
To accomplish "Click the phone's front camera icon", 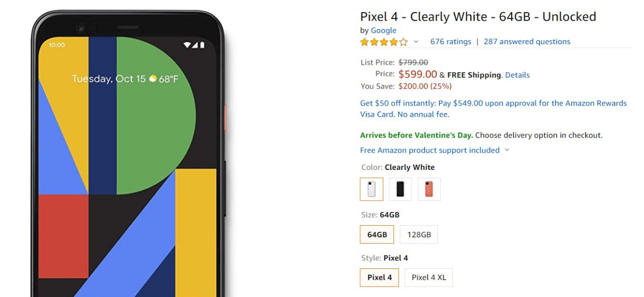I will (x=80, y=28).
